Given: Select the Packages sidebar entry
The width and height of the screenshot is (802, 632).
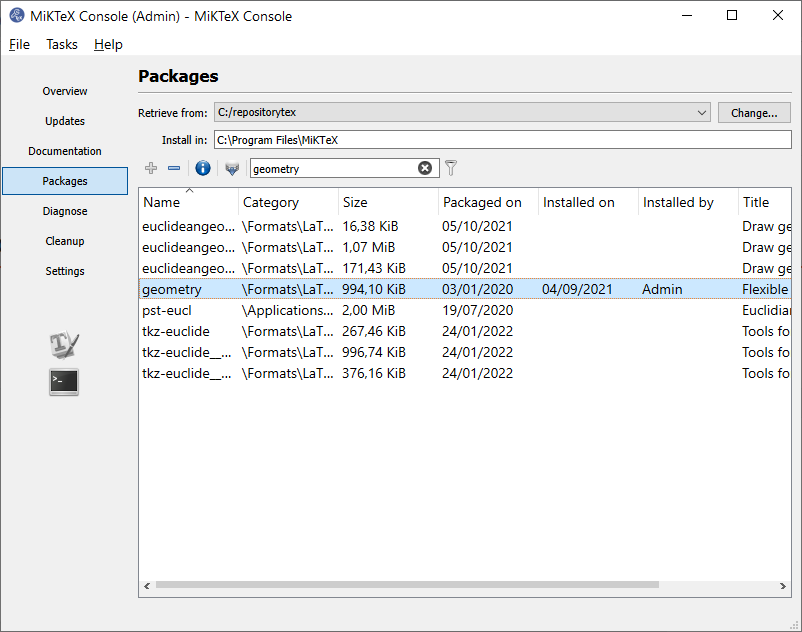Looking at the screenshot, I should point(65,181).
